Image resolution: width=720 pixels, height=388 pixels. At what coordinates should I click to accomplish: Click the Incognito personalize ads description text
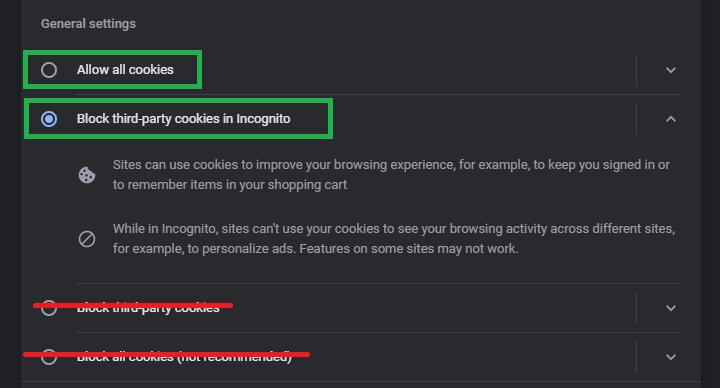pyautogui.click(x=394, y=239)
